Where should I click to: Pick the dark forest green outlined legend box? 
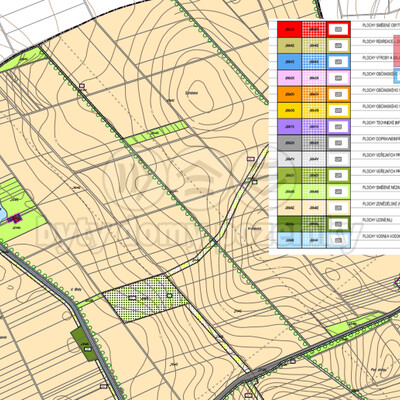(338, 224)
